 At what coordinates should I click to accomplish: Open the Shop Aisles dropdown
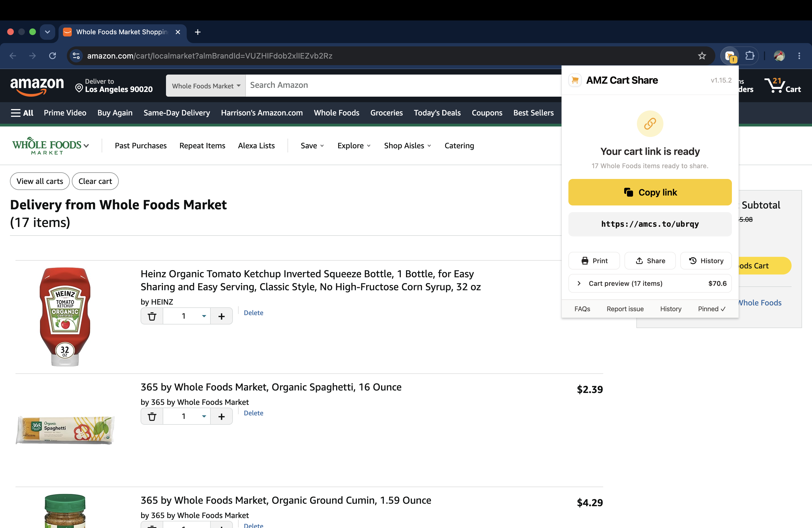(x=407, y=146)
